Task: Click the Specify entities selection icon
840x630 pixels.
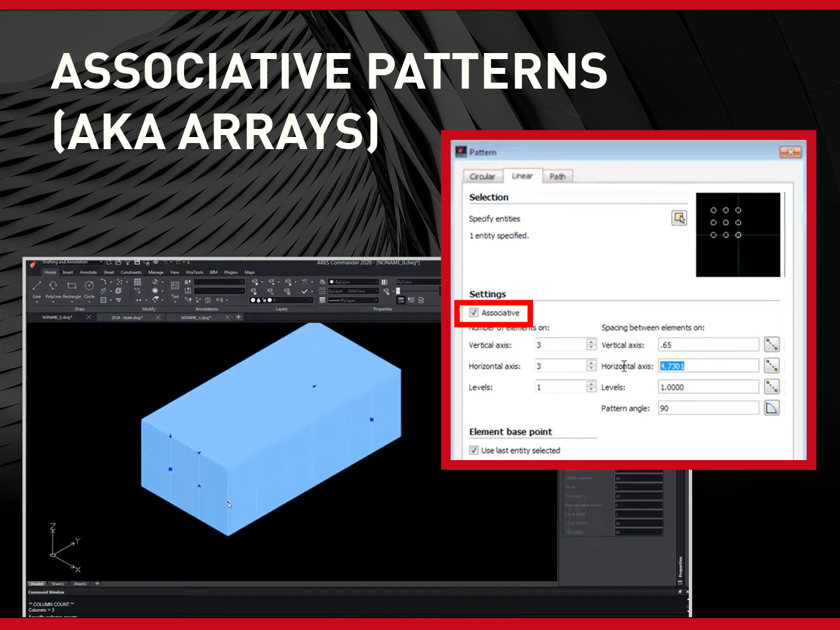Action: pyautogui.click(x=679, y=218)
